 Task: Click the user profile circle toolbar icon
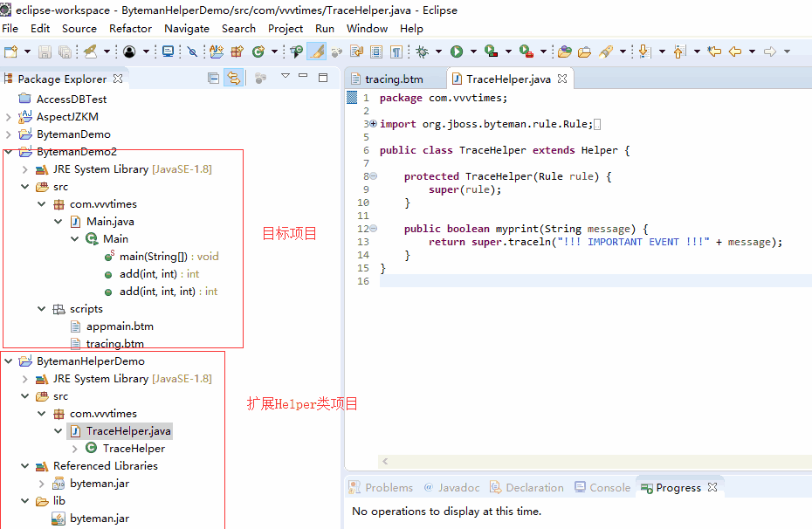[129, 52]
